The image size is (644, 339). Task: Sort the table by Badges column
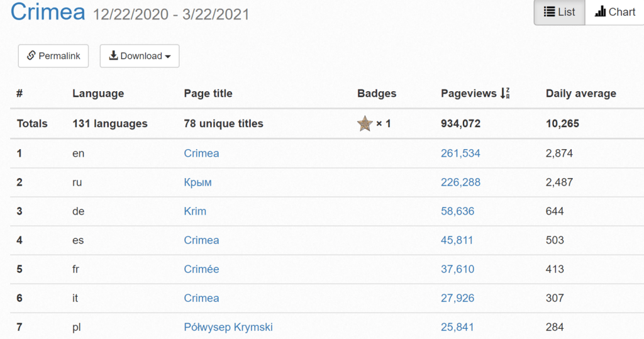point(377,94)
